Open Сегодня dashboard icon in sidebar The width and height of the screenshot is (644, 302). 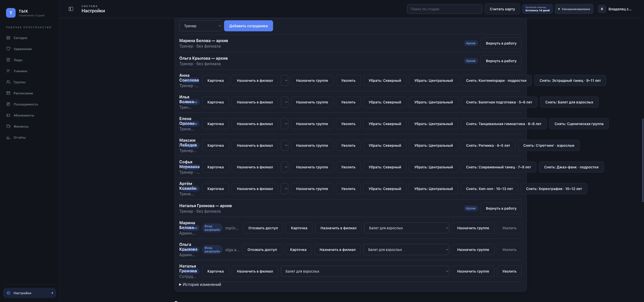(x=8, y=38)
